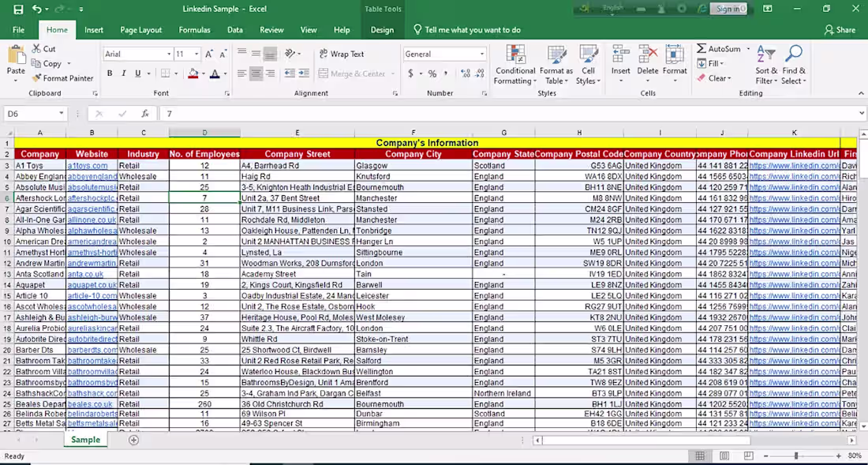The height and width of the screenshot is (465, 868).
Task: Click the Name Box showing D6
Action: pyautogui.click(x=35, y=114)
